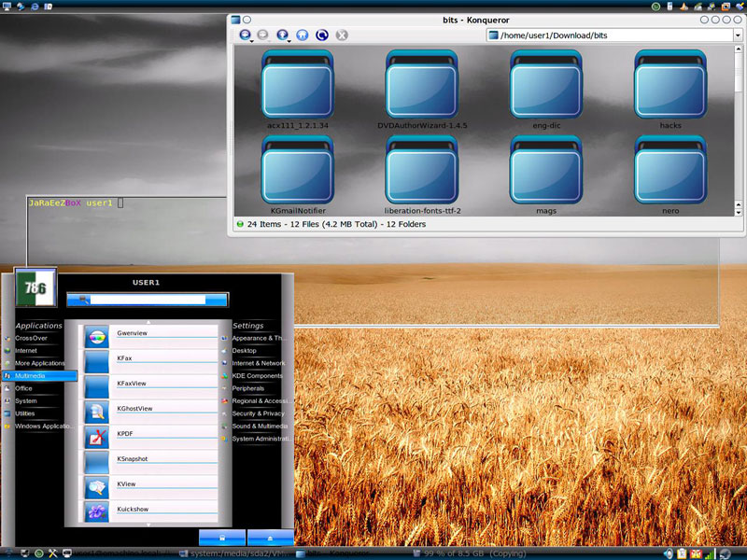Go up one directory level
The height and width of the screenshot is (560, 747).
pyautogui.click(x=282, y=35)
